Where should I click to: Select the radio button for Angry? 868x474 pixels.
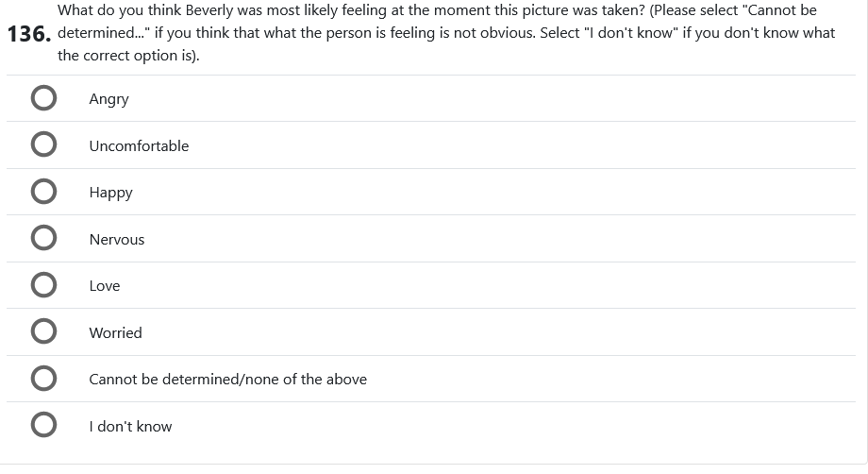(x=42, y=99)
